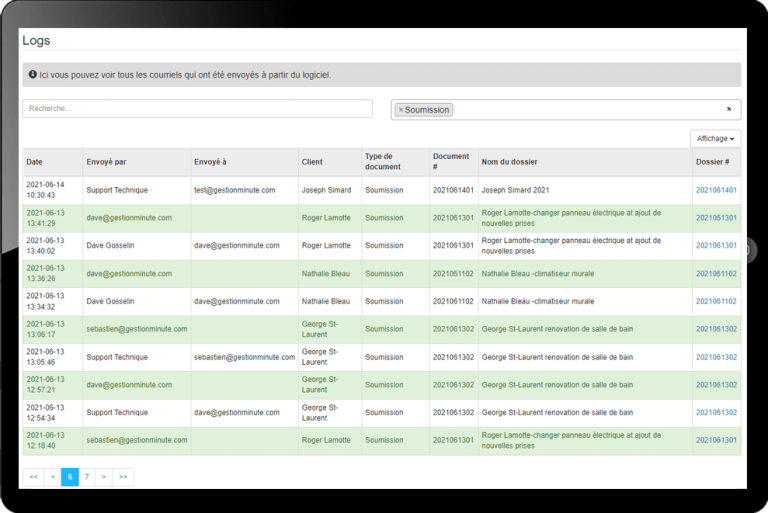
Task: Open dossier 2021061302 in the 13:06:17 row
Action: point(716,329)
